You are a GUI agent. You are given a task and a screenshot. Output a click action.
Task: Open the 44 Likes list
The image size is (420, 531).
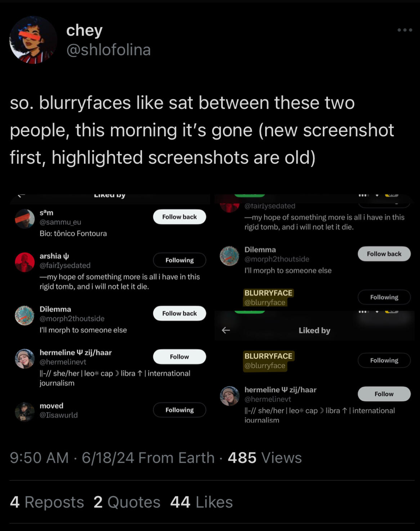[x=201, y=502]
